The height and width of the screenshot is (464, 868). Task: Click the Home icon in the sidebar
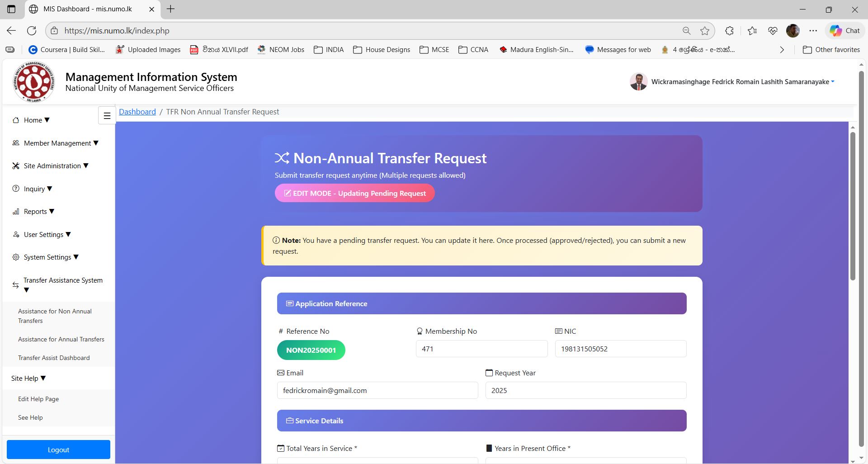(x=15, y=120)
